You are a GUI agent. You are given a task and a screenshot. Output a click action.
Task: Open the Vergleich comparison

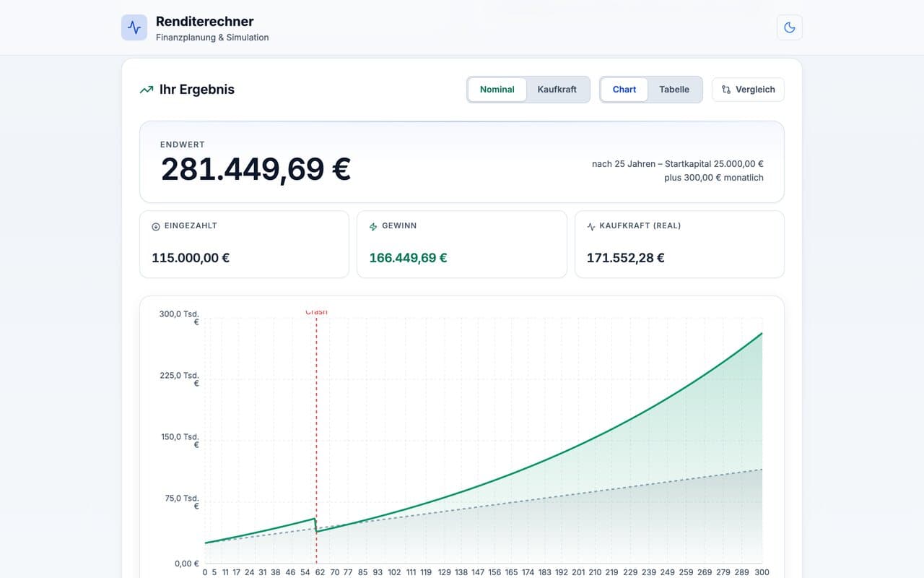click(748, 90)
